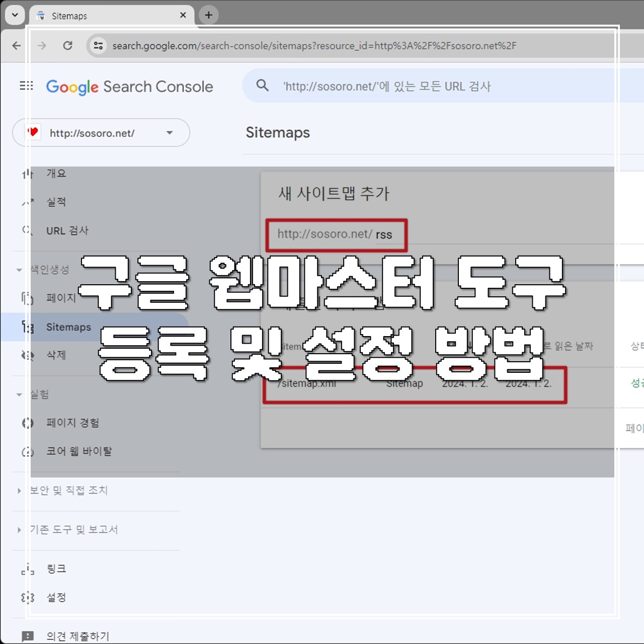Go back to the previous page
Image resolution: width=644 pixels, height=644 pixels.
coord(17,46)
